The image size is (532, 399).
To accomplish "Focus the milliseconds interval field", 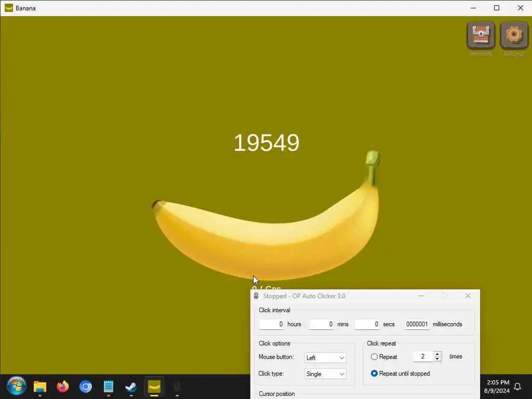I will coord(416,324).
